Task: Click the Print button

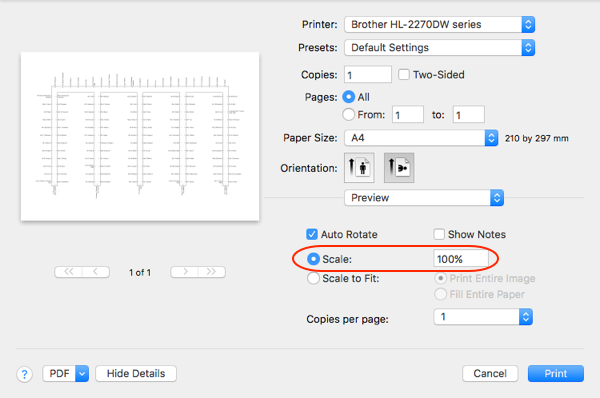Action: coord(556,374)
